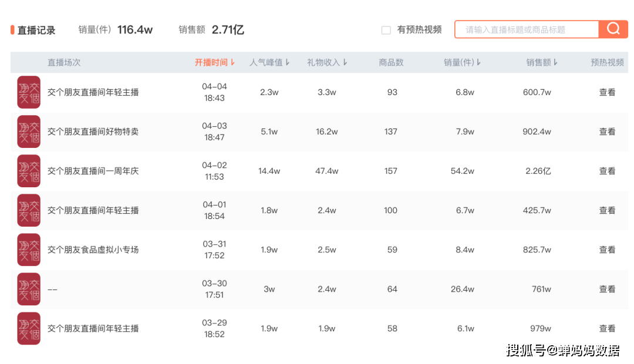Click the 直播记录 section title

(x=36, y=30)
